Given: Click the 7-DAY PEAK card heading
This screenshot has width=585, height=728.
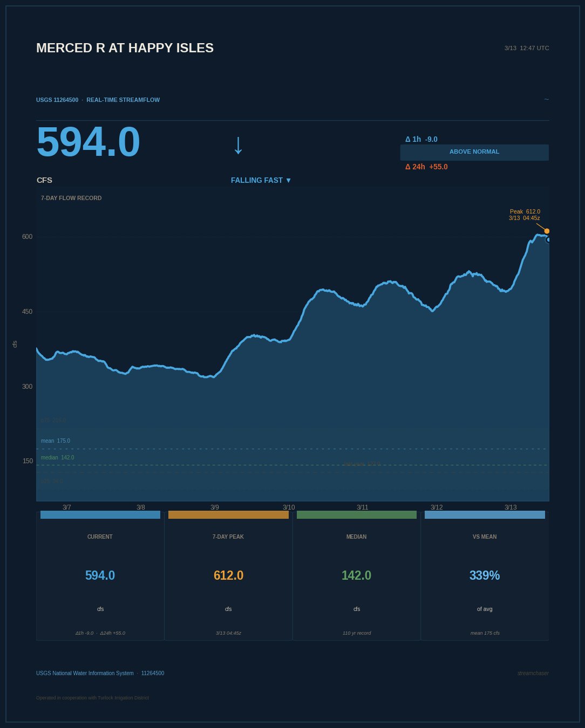Looking at the screenshot, I should (228, 537).
